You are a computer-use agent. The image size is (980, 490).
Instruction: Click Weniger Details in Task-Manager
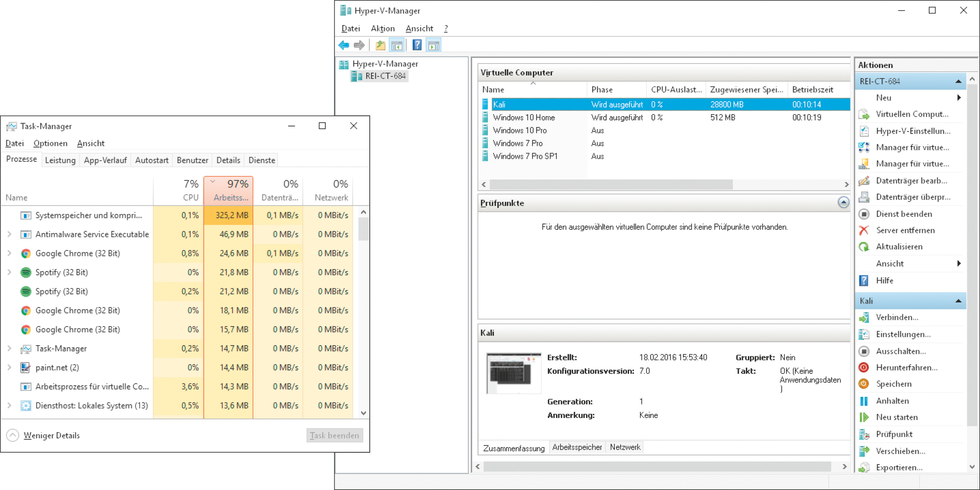(51, 435)
